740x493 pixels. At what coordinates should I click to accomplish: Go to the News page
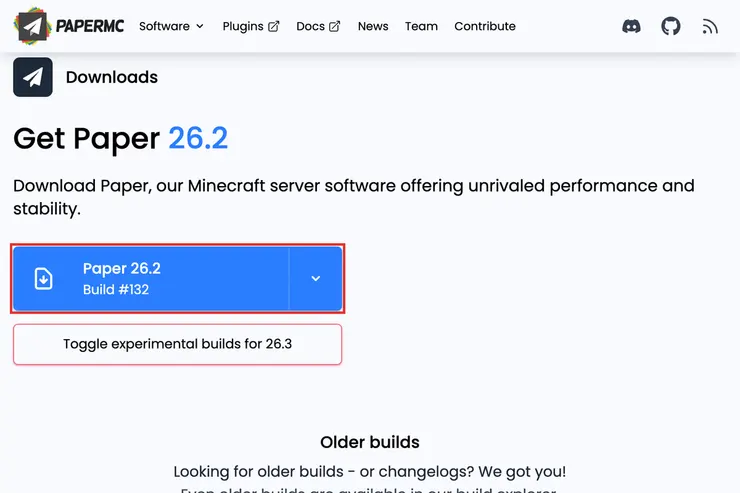tap(373, 26)
